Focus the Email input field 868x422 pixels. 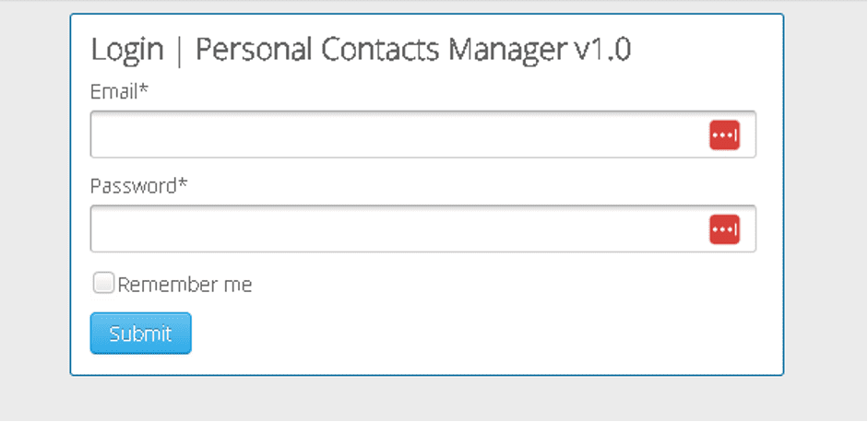coord(422,135)
